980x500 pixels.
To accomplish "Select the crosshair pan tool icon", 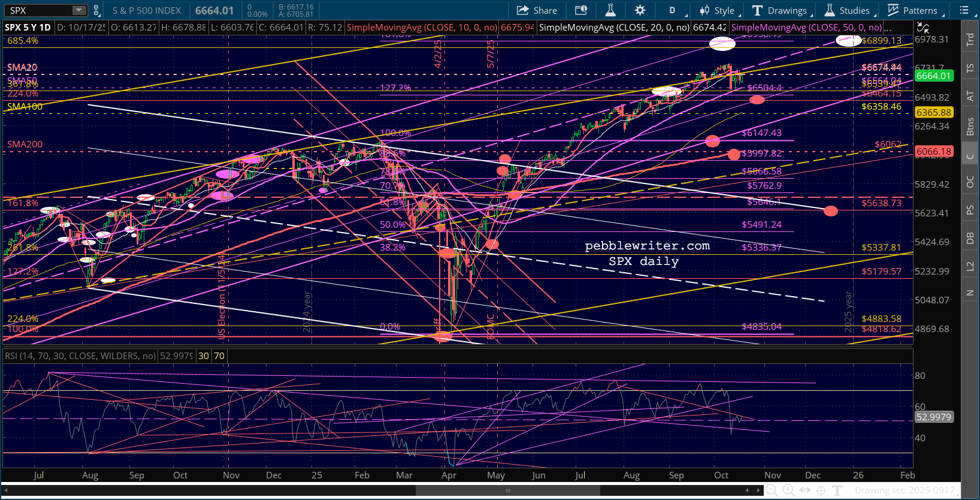I will tap(821, 490).
